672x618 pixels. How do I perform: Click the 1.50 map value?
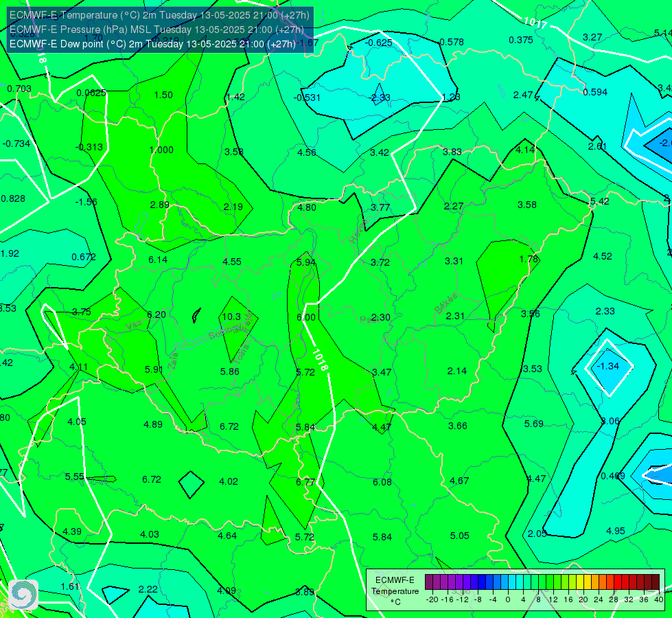coord(163,95)
